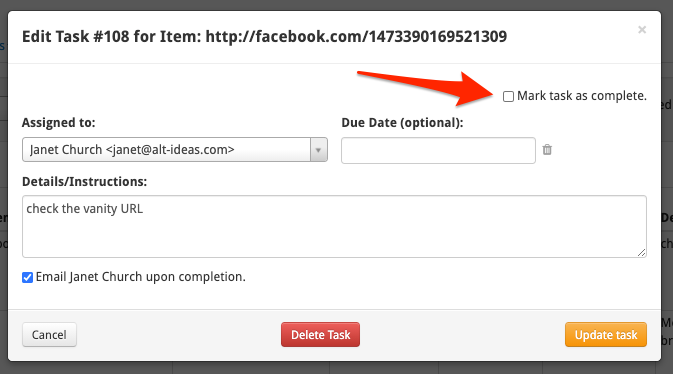Image resolution: width=673 pixels, height=374 pixels.
Task: Click the 'Email Janet Church upon completion.' label
Action: pos(140,277)
